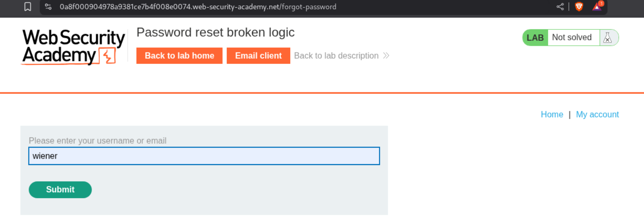Navigate to the Home link

point(552,115)
